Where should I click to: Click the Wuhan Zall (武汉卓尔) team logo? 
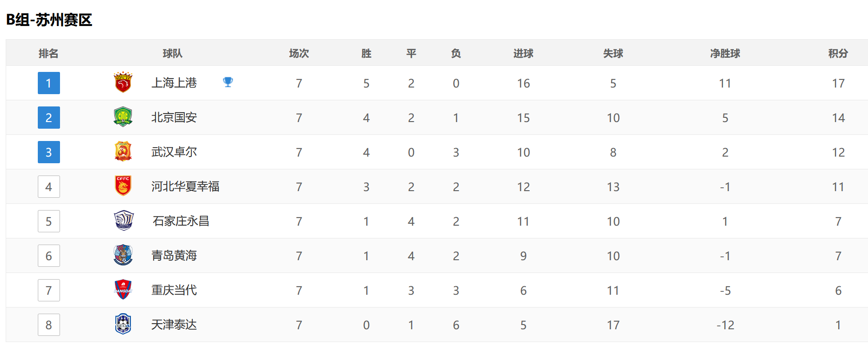coord(123,152)
